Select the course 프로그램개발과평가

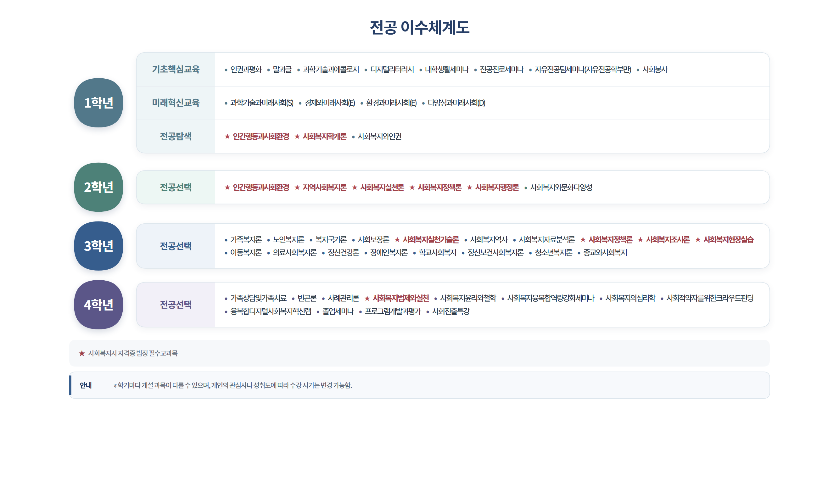(393, 311)
